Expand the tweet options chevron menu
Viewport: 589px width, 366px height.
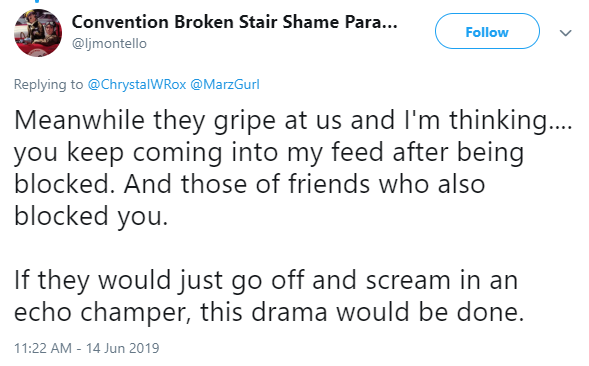tap(565, 33)
